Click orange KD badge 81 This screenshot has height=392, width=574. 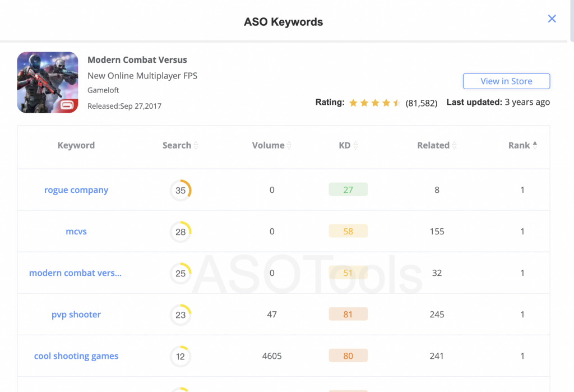(348, 314)
